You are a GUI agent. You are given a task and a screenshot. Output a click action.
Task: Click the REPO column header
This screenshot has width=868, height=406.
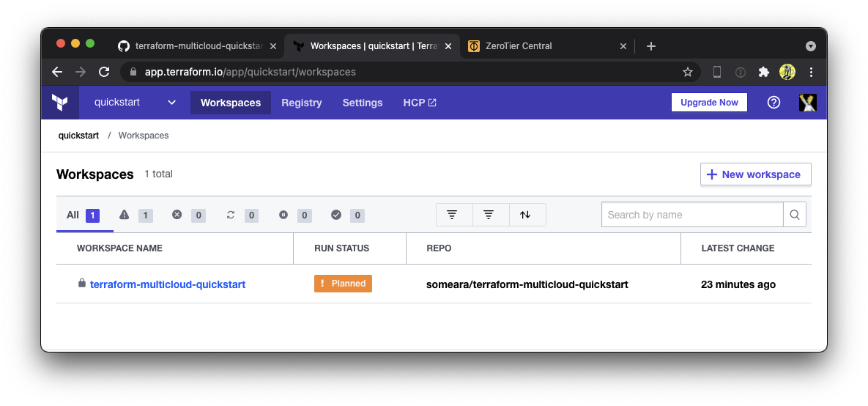439,248
